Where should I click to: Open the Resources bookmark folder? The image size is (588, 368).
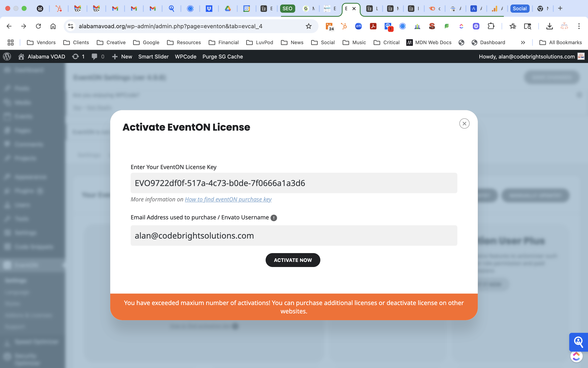(x=184, y=43)
